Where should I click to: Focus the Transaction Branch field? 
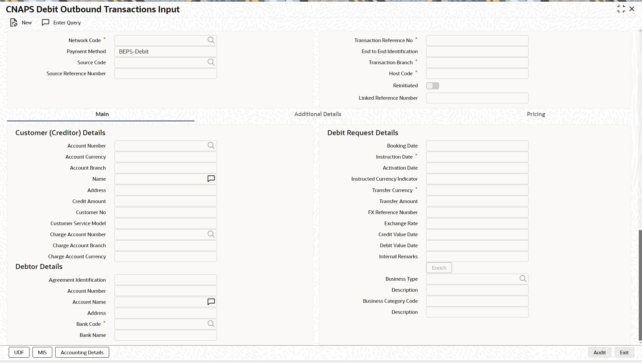click(477, 63)
